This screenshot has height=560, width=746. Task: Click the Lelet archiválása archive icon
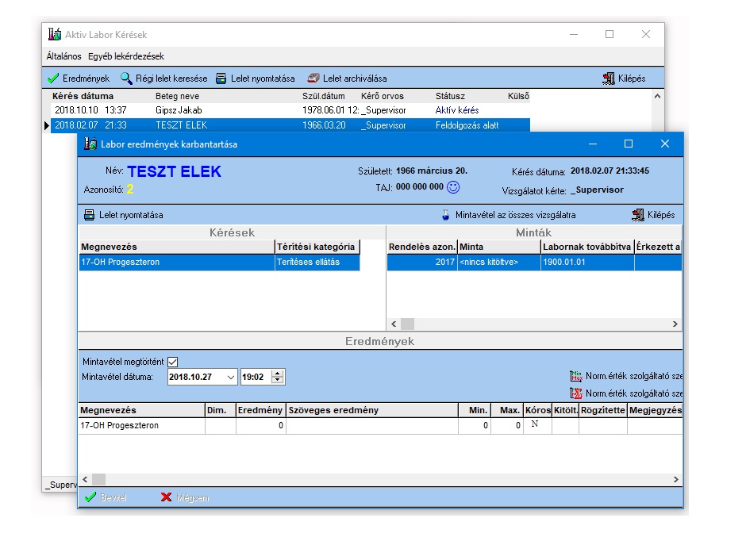(313, 78)
